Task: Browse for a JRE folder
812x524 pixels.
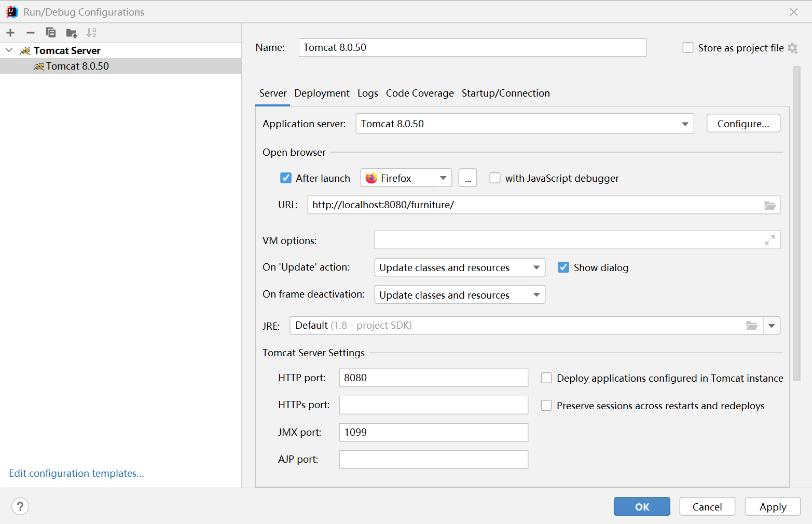Action: [752, 326]
